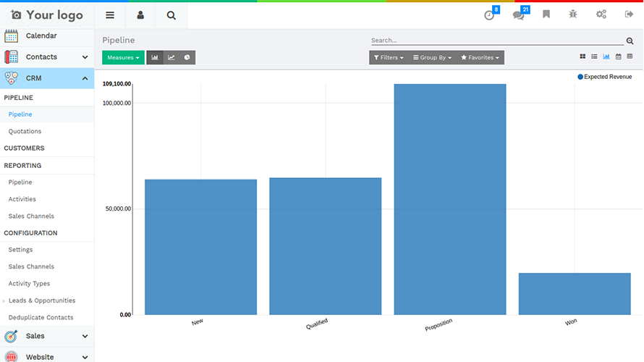
Task: Click the 109,100.00 axis label
Action: [x=116, y=84]
